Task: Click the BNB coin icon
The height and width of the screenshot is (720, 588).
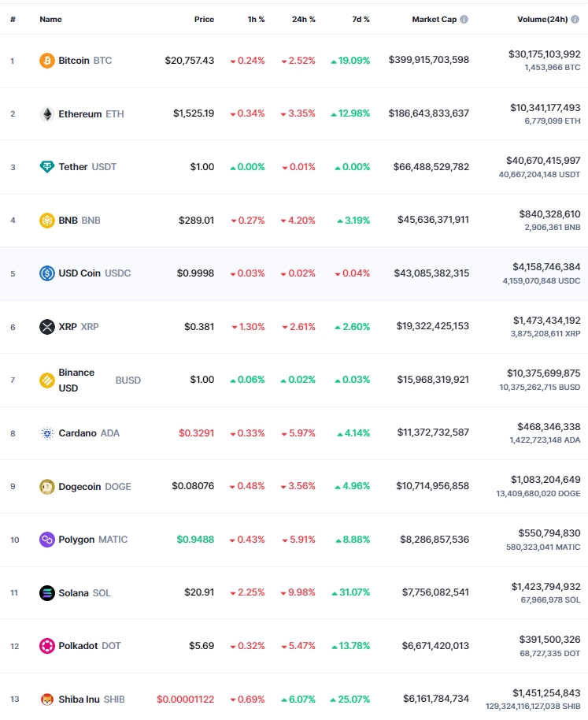Action: pyautogui.click(x=46, y=221)
